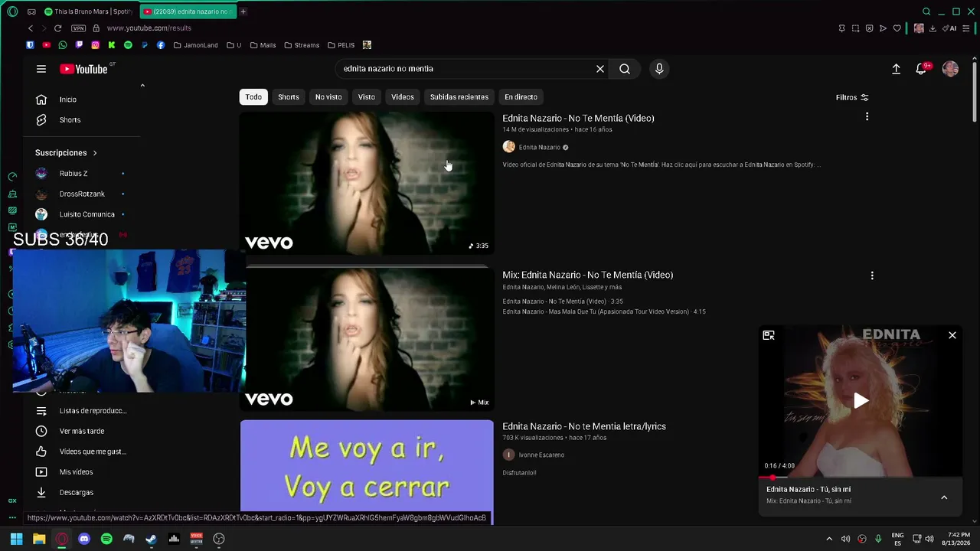Open the browser search tabs magnifier

926,11
